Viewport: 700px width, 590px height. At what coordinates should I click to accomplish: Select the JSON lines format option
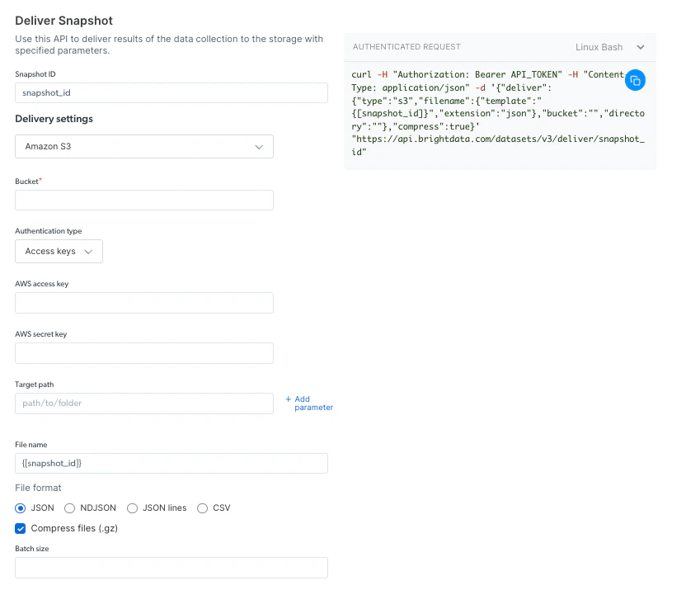(x=132, y=507)
